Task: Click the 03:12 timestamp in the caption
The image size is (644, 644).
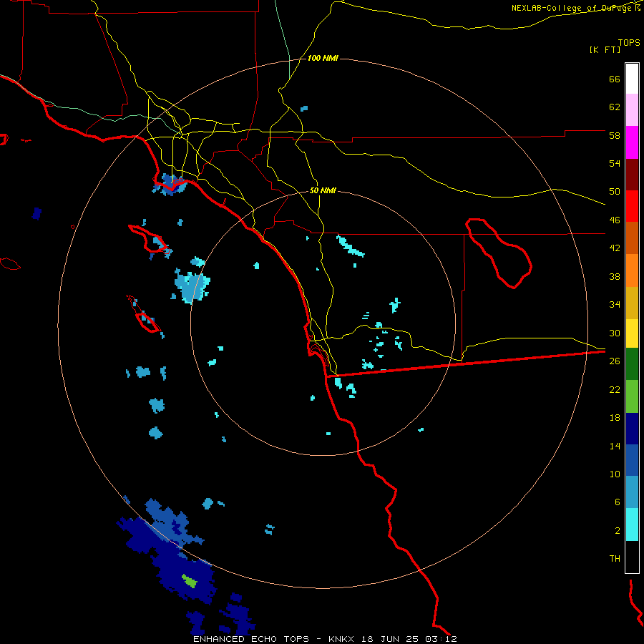Action: pos(441,639)
